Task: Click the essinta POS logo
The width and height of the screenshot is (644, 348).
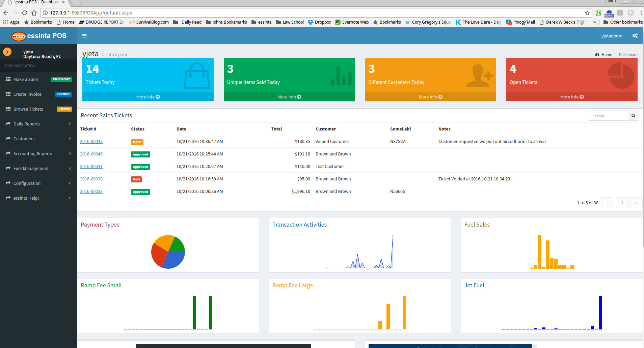Action: click(39, 36)
